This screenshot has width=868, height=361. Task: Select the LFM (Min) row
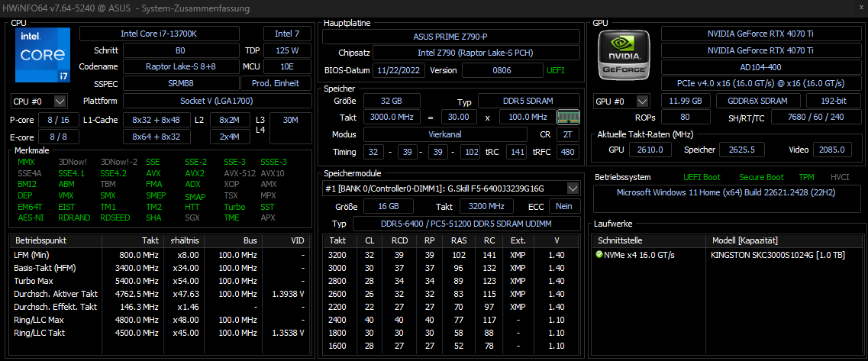point(160,255)
